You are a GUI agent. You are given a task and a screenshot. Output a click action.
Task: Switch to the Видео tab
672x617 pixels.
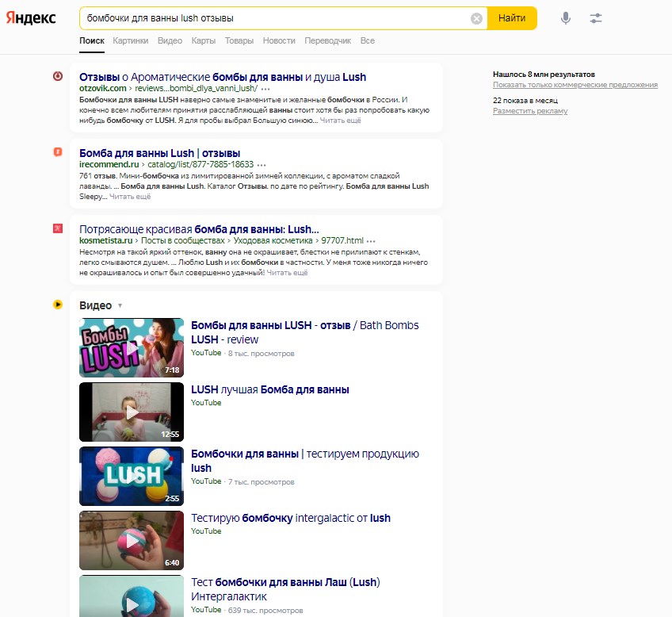(170, 40)
